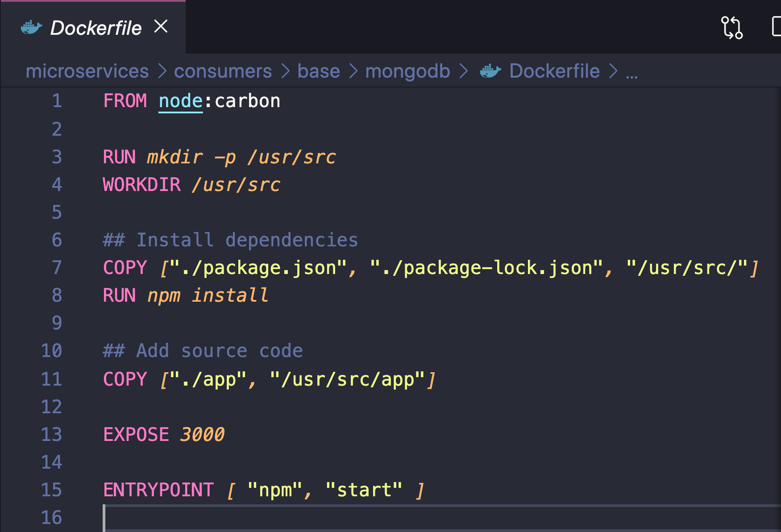The width and height of the screenshot is (781, 532).
Task: Close the Dockerfile tab
Action: tap(161, 27)
